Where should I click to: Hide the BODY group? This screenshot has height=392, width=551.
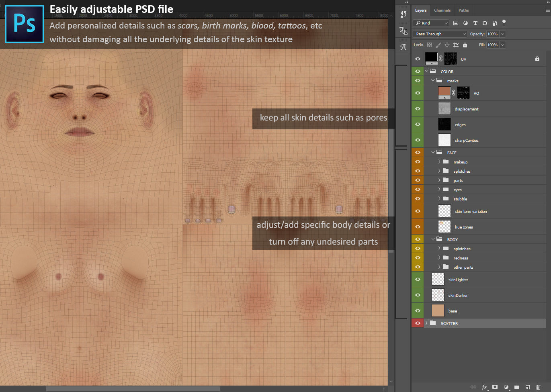pos(418,239)
